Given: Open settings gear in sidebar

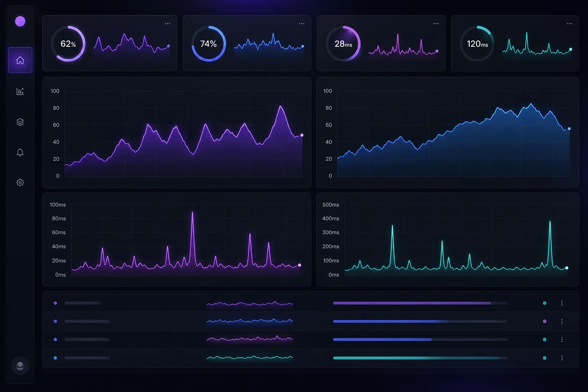Looking at the screenshot, I should (x=20, y=183).
